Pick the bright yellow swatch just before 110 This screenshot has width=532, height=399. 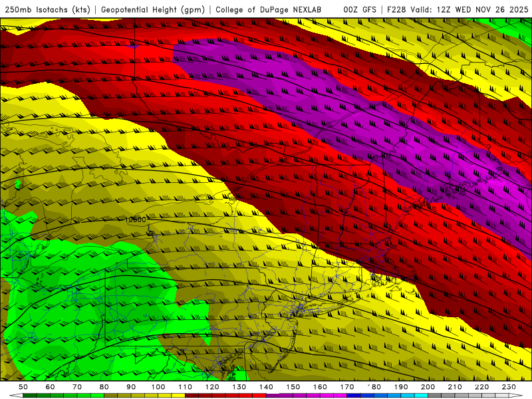[178, 396]
